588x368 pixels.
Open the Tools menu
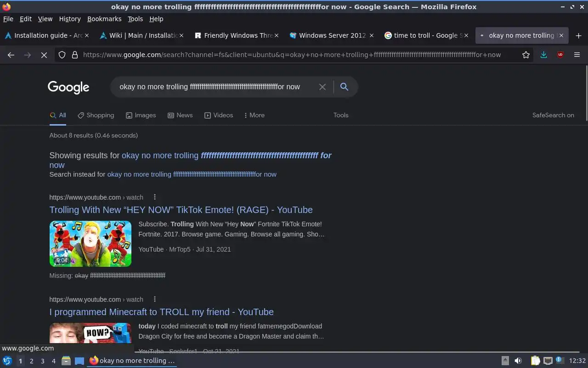point(136,19)
